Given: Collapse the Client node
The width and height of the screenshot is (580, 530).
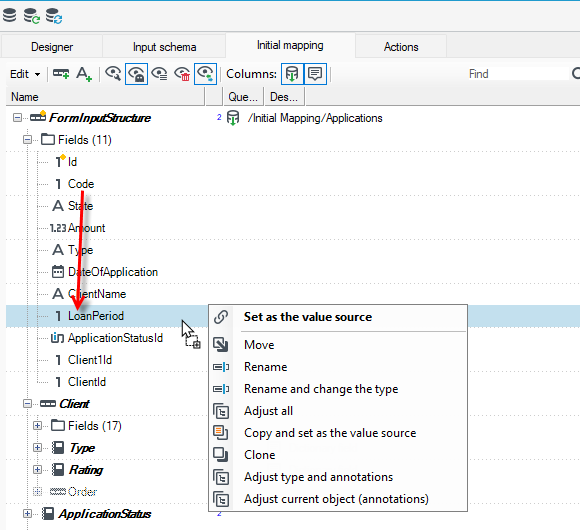Looking at the screenshot, I should click(x=27, y=404).
